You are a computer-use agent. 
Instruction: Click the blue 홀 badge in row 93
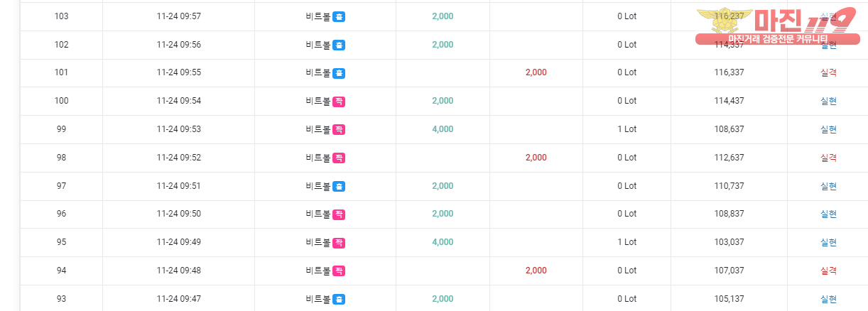point(339,299)
